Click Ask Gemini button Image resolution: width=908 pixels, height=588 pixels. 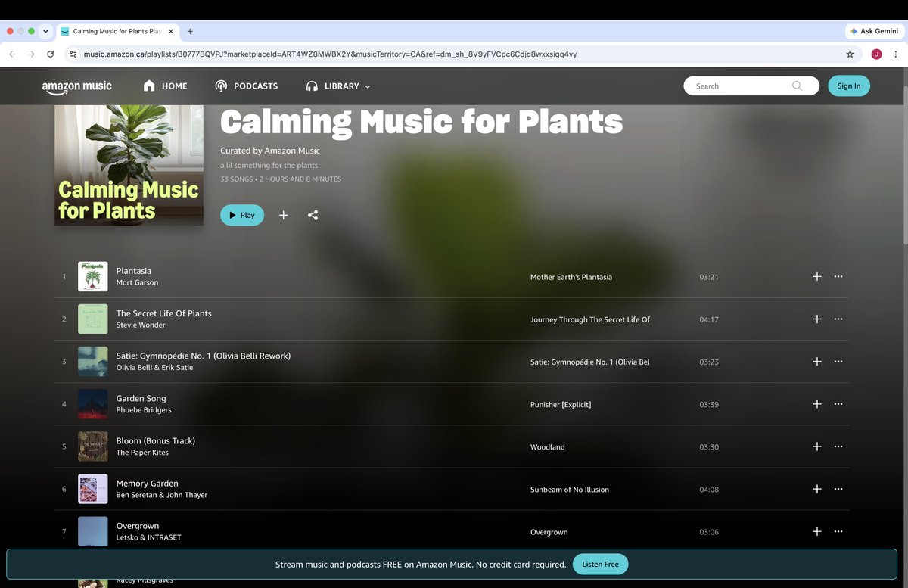click(x=873, y=31)
